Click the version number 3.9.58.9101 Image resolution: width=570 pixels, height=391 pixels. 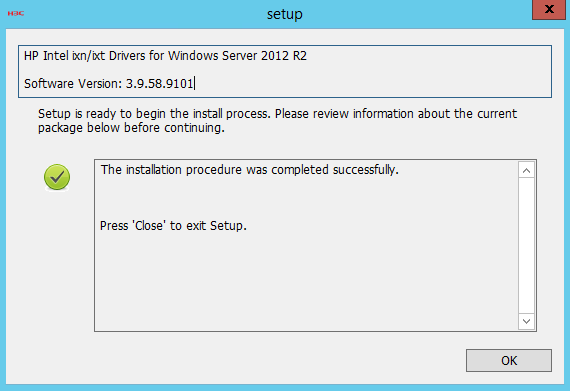click(x=160, y=84)
